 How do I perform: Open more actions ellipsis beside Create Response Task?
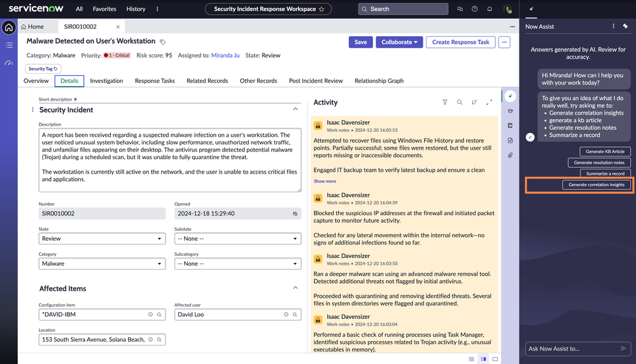click(x=504, y=42)
